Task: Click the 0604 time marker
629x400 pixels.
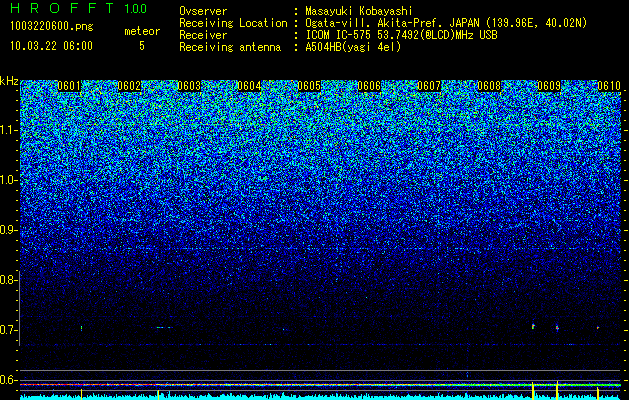Action: (249, 86)
